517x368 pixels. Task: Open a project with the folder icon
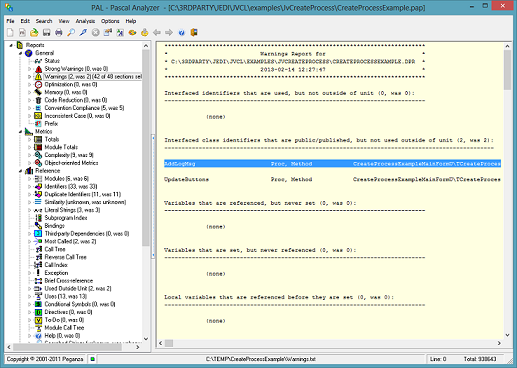(x=34, y=32)
